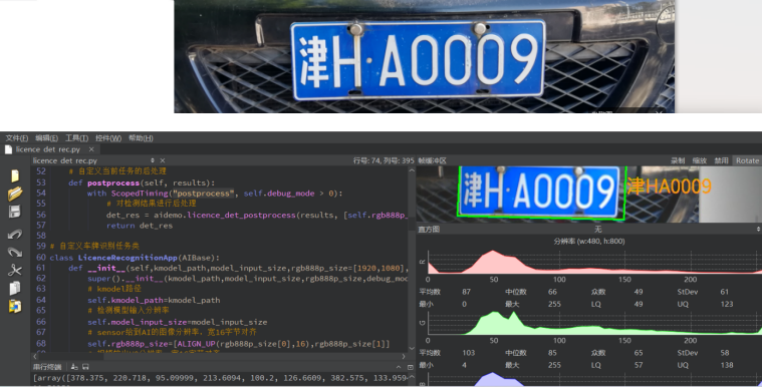Image resolution: width=762 pixels, height=388 pixels.
Task: Open the 帮助(H) menu
Action: [141, 138]
